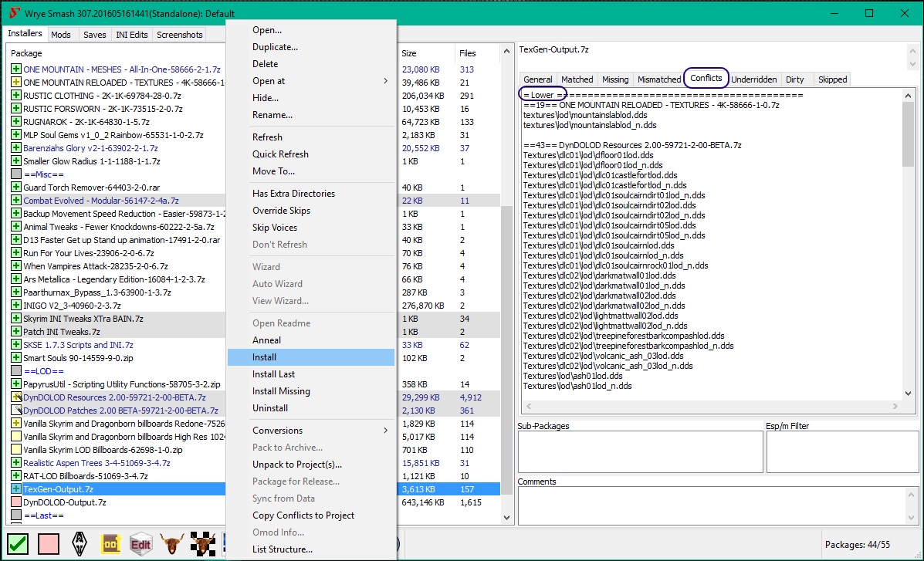Image resolution: width=924 pixels, height=561 pixels.
Task: Expand the Open at submenu
Action: click(x=311, y=81)
